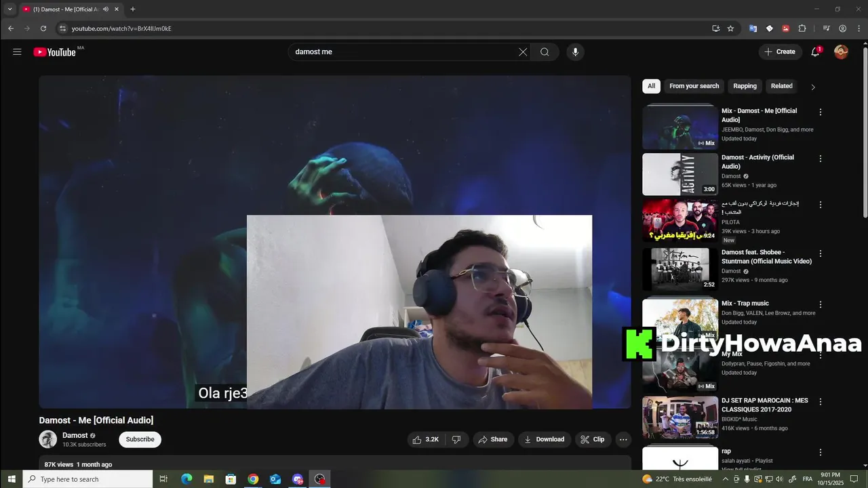Click the "87K views 1 month ago" text

point(78,464)
